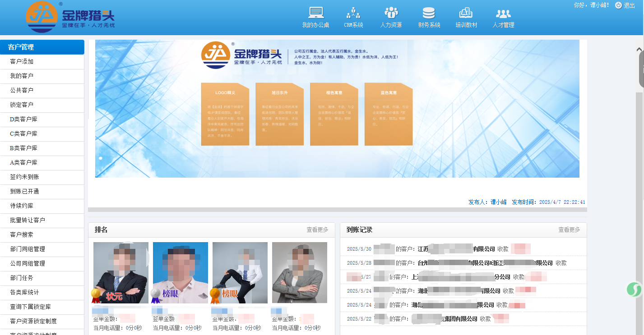Click the 状元 ranked employee photo
This screenshot has width=644, height=335.
click(120, 272)
